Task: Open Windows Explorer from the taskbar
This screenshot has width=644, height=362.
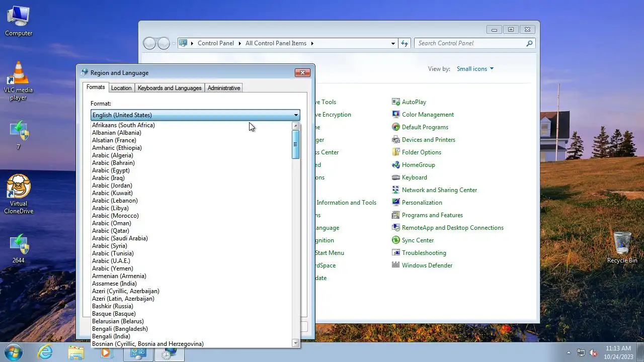Action: point(76,352)
